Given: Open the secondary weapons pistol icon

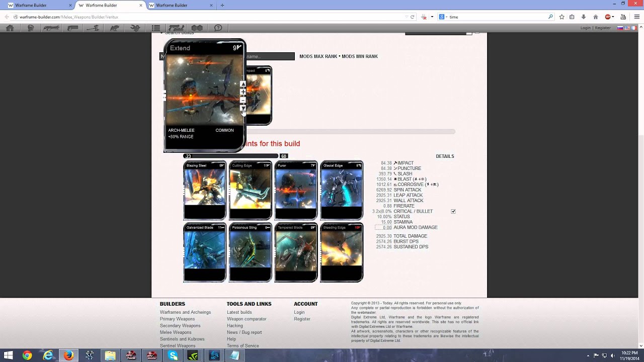Looking at the screenshot, I should pyautogui.click(x=73, y=28).
